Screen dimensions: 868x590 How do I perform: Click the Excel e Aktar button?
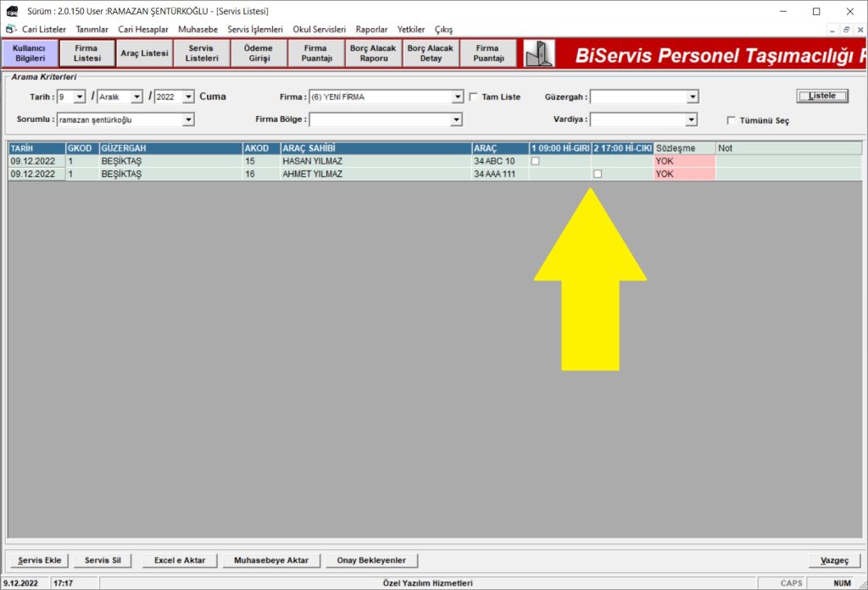[x=180, y=560]
